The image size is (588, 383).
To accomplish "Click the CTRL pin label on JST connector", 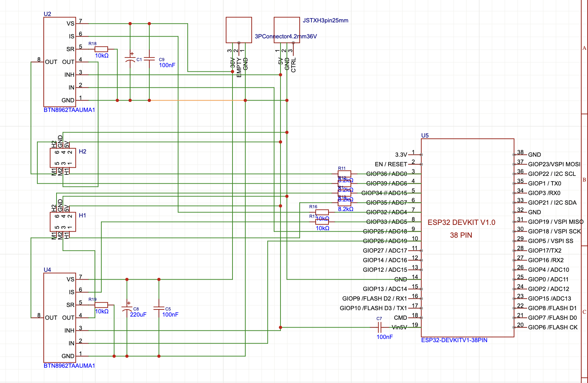I will (293, 65).
